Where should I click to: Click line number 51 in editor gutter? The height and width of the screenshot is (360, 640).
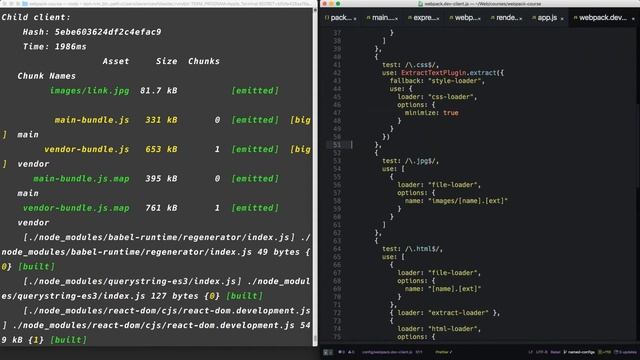click(x=337, y=144)
